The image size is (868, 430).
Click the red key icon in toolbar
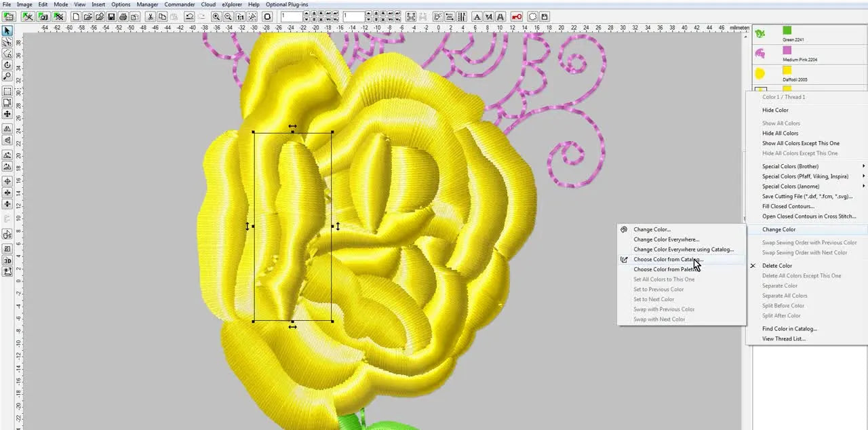517,16
